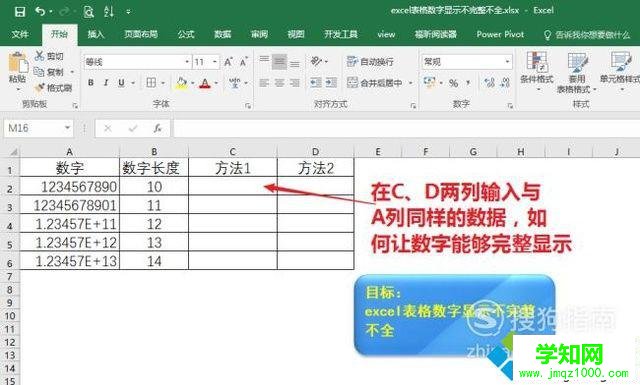Switch to the 插入 tab
This screenshot has width=640, height=385.
tap(96, 34)
